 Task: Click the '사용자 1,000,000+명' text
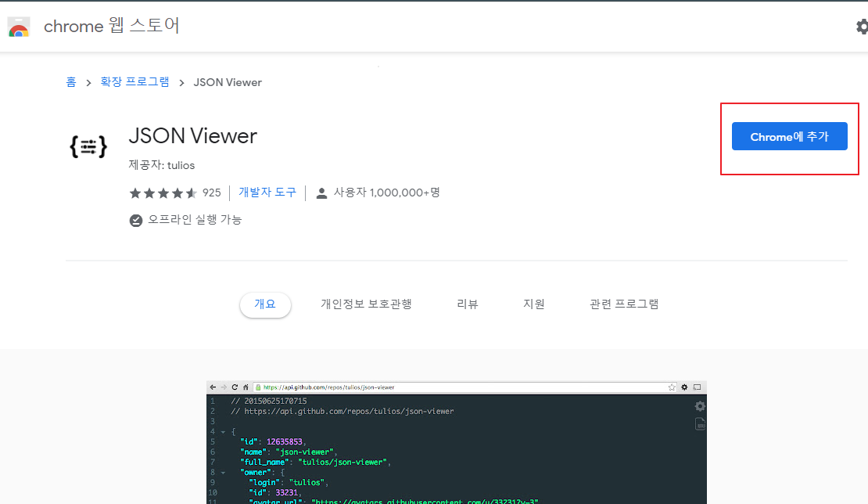(386, 193)
